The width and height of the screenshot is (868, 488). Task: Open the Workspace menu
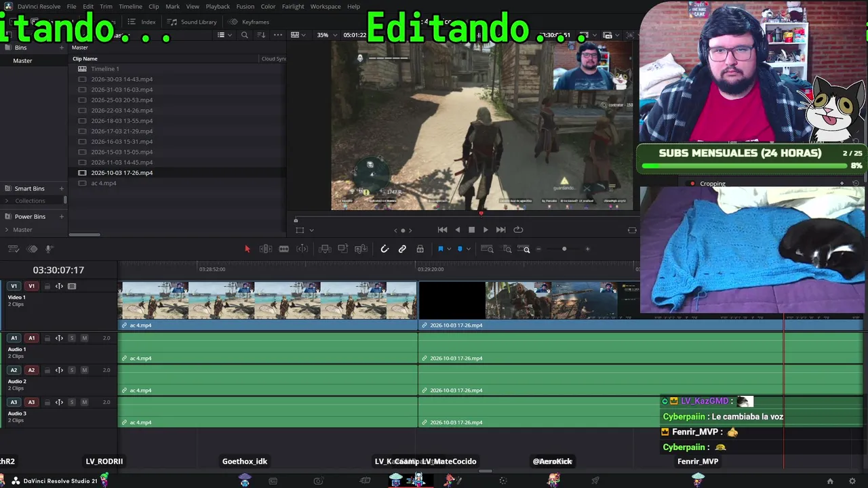coord(325,7)
